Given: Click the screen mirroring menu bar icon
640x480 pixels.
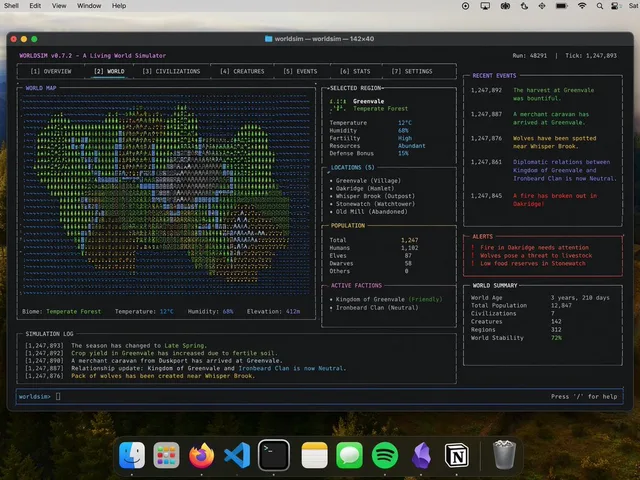Looking at the screenshot, I should coord(485,6).
